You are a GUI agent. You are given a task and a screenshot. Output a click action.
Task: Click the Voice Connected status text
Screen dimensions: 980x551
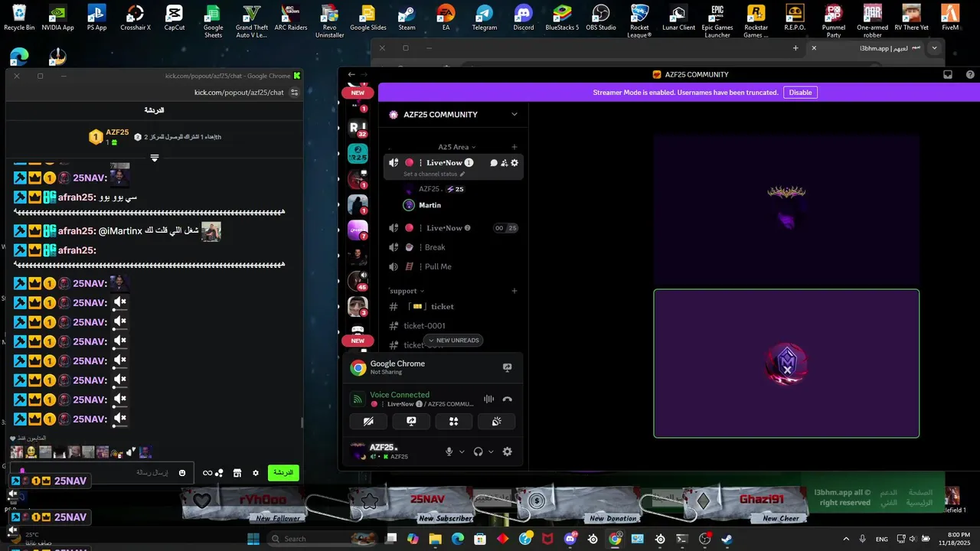(400, 395)
